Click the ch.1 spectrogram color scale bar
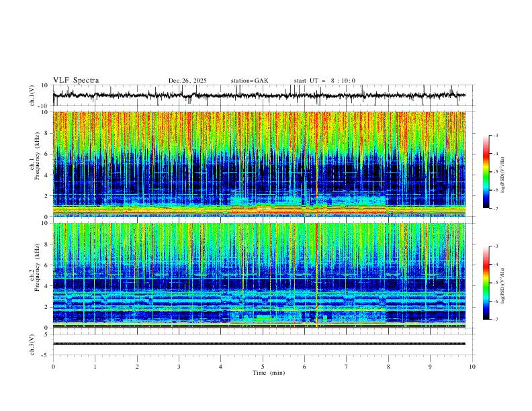The image size is (532, 411). 486,172
